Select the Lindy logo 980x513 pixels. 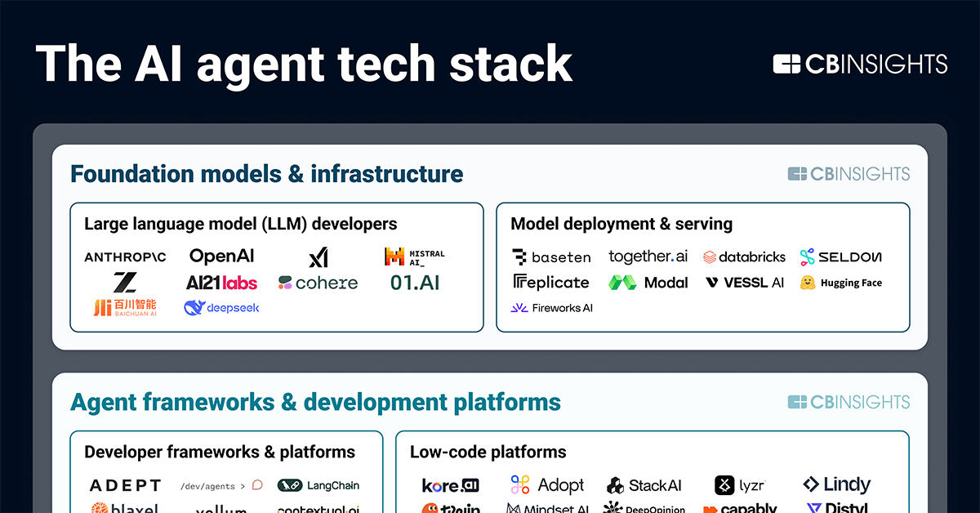837,485
